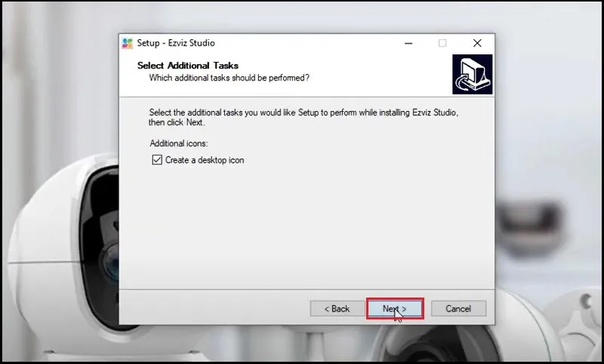Image resolution: width=604 pixels, height=364 pixels.
Task: Click the installer computer icon in header
Action: [x=472, y=75]
